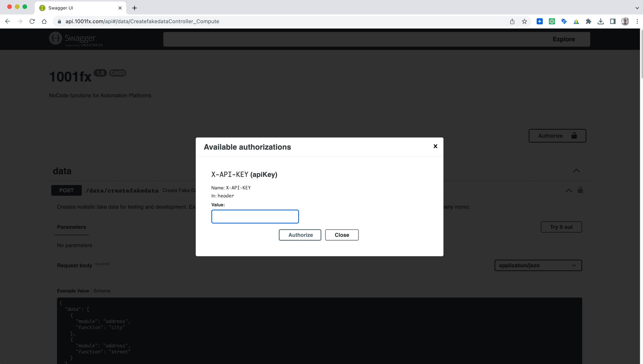Toggle the browser side panel icon
Viewport: 643px width, 364px height.
point(613,22)
